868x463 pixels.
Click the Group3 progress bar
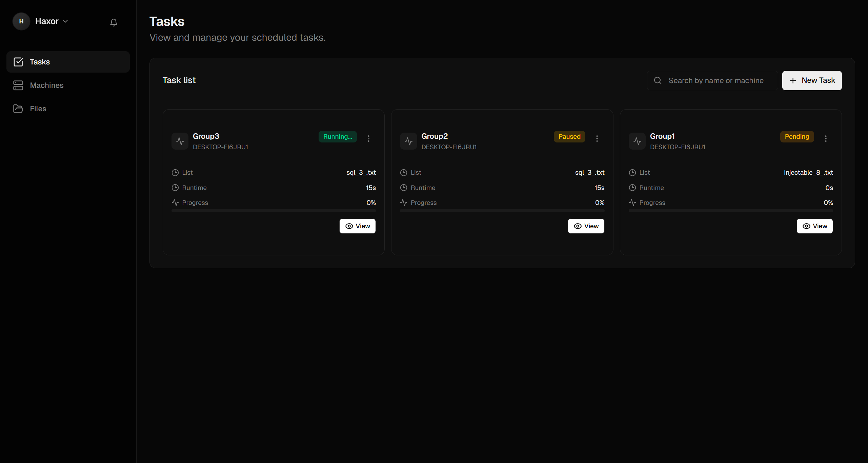274,211
